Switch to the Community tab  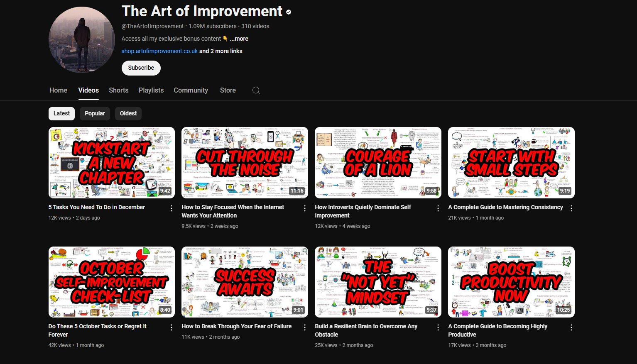click(x=191, y=90)
